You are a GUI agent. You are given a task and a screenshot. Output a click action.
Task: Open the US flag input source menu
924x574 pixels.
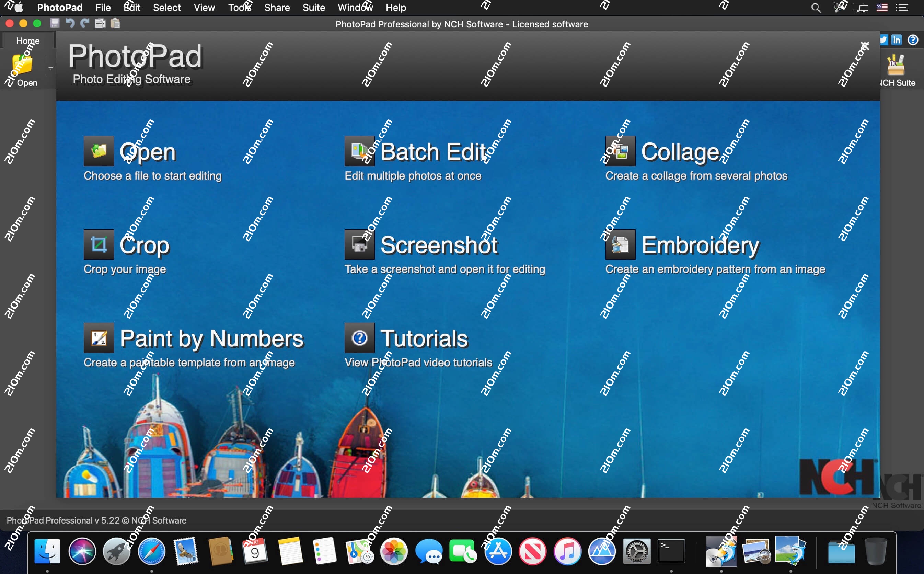point(882,7)
